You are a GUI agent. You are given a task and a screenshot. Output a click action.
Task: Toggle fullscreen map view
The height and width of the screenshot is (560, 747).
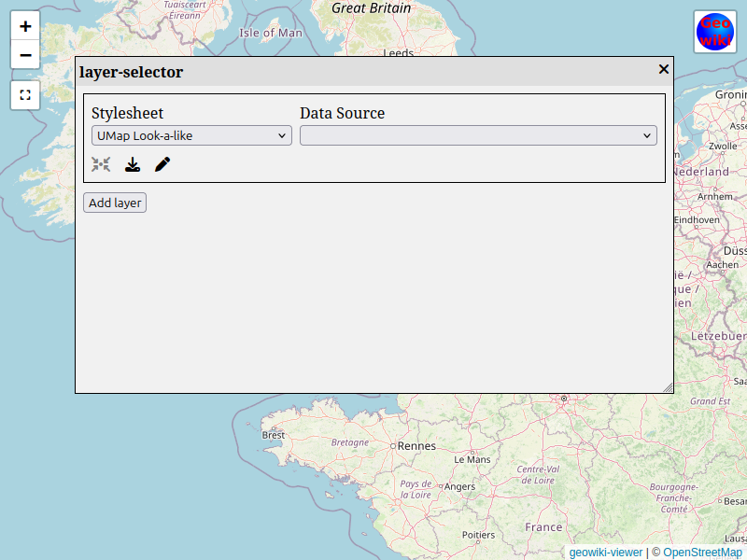(25, 95)
